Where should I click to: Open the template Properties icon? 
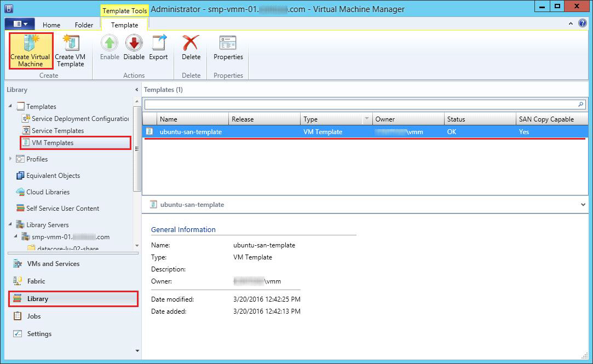tap(228, 44)
